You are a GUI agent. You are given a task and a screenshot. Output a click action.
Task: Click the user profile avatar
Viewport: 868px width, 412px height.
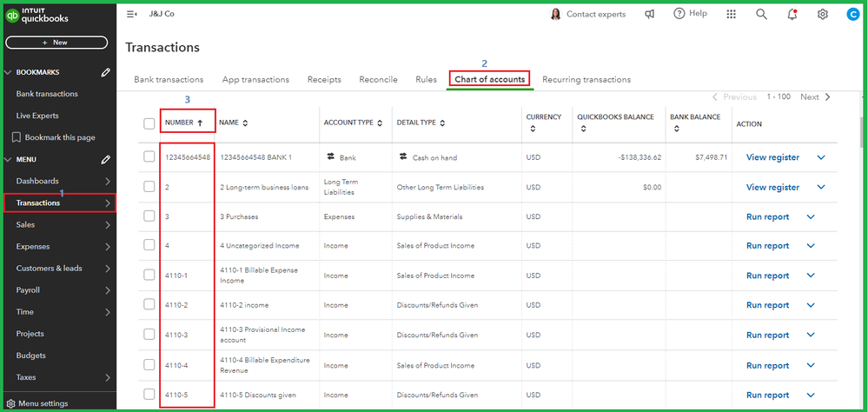click(x=852, y=14)
